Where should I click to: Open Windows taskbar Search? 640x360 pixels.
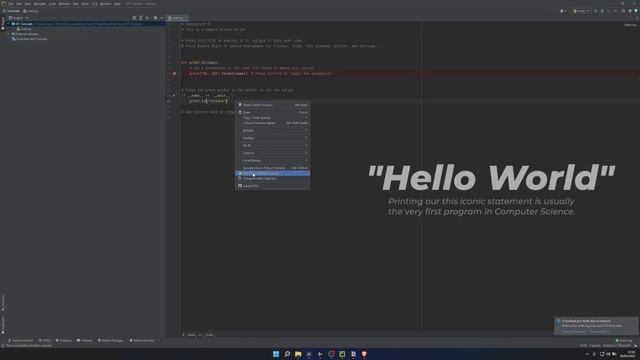287,354
